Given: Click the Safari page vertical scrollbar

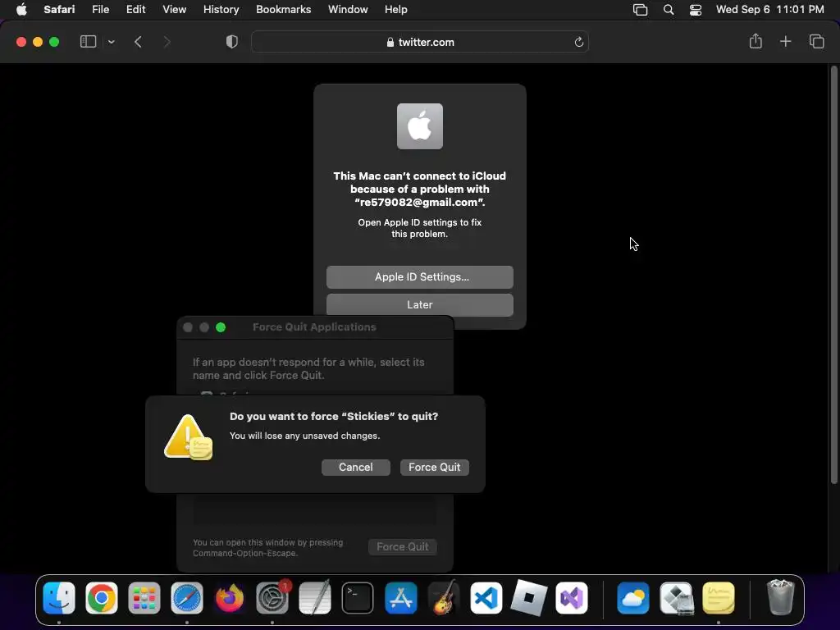Looking at the screenshot, I should coord(833,274).
